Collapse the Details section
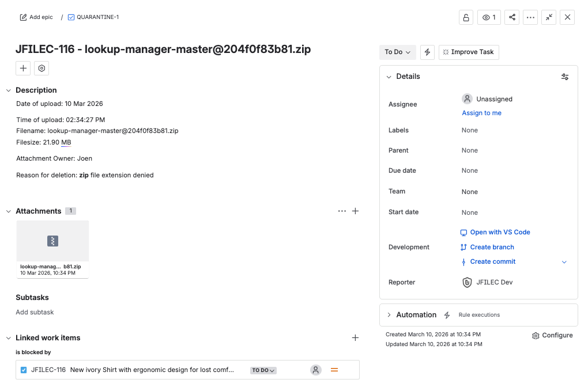Screen dimensions: 588x387 tap(389, 77)
